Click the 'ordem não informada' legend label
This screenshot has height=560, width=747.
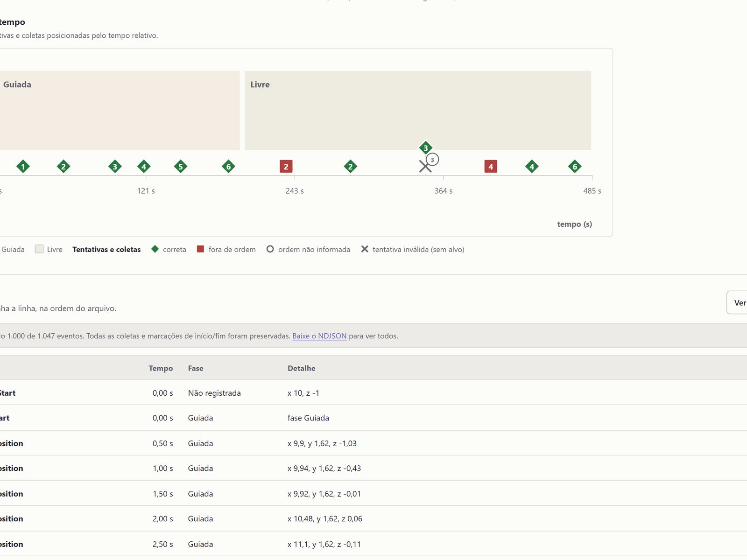pyautogui.click(x=314, y=249)
